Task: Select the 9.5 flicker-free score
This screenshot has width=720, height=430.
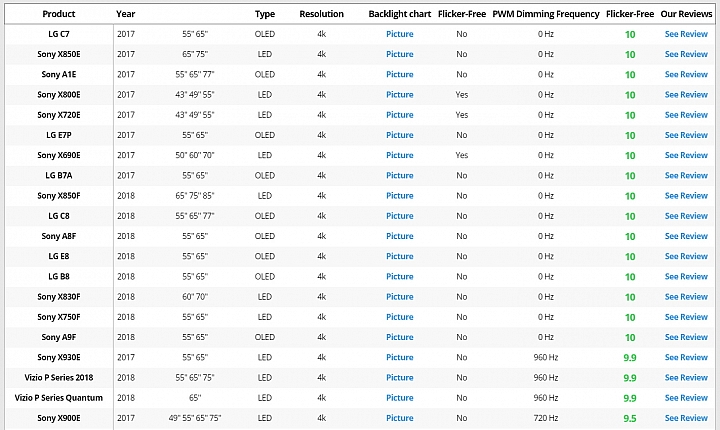Action: (630, 419)
